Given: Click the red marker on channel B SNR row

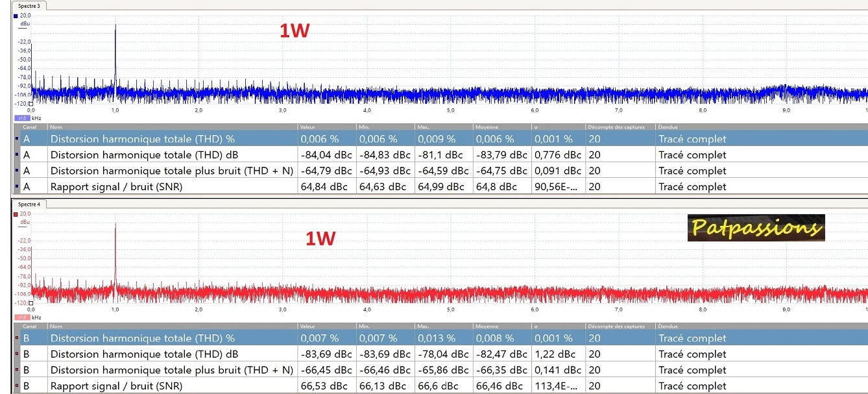Looking at the screenshot, I should (x=17, y=386).
